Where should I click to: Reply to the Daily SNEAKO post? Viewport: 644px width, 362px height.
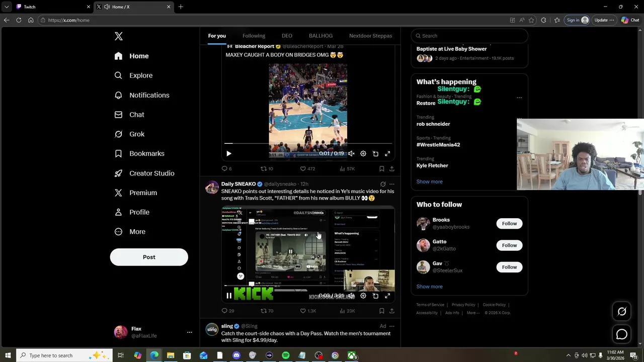tap(228, 311)
